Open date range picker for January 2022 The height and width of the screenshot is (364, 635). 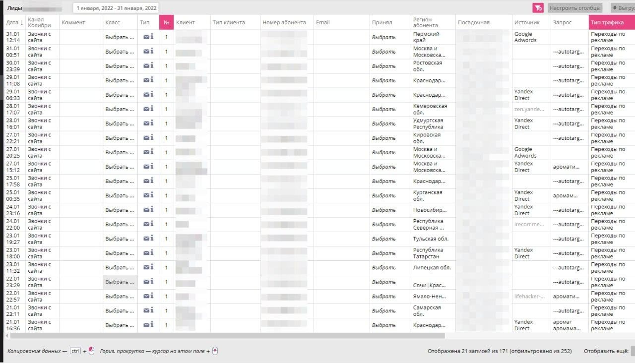pos(117,8)
